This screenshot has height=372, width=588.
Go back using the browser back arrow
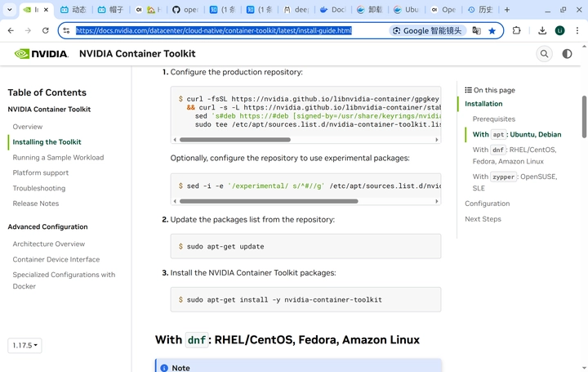click(11, 30)
